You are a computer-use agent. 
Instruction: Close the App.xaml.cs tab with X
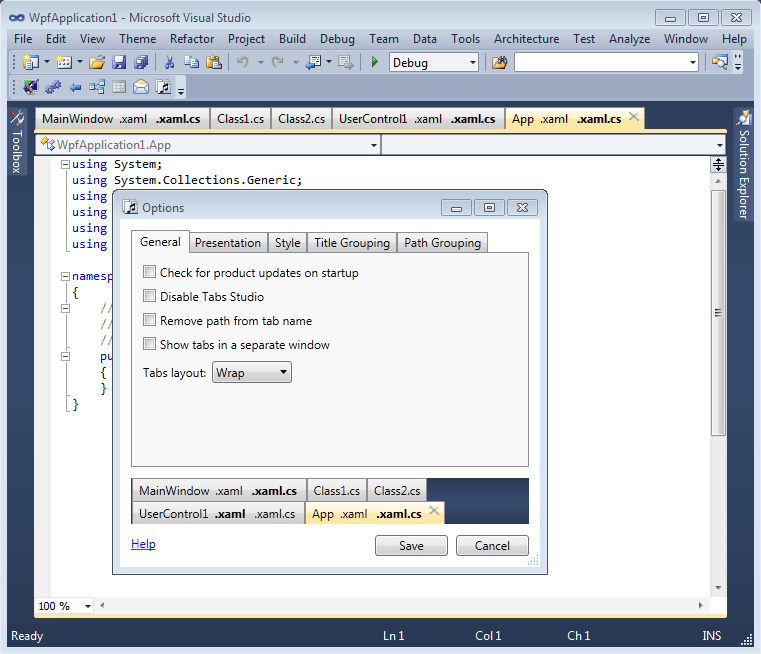tap(633, 118)
